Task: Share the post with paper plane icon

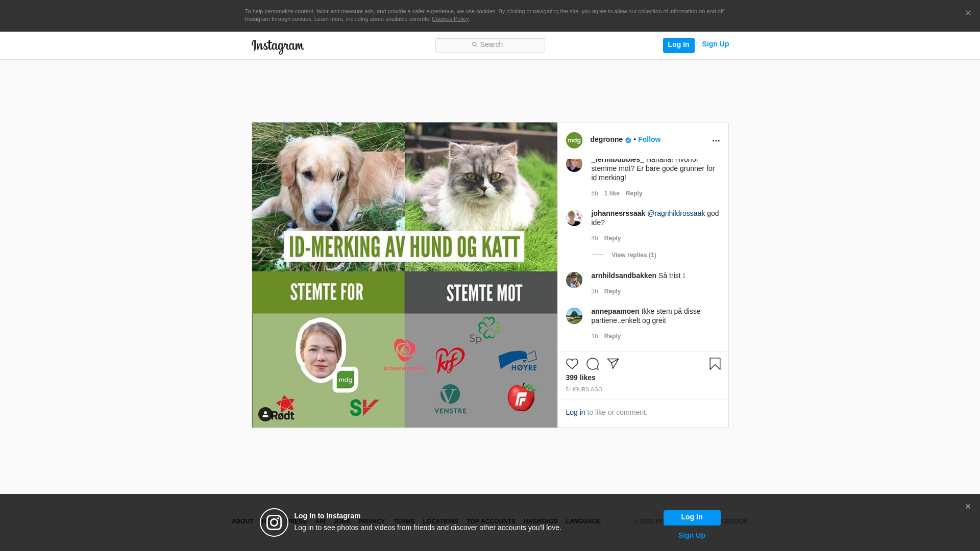Action: (612, 364)
